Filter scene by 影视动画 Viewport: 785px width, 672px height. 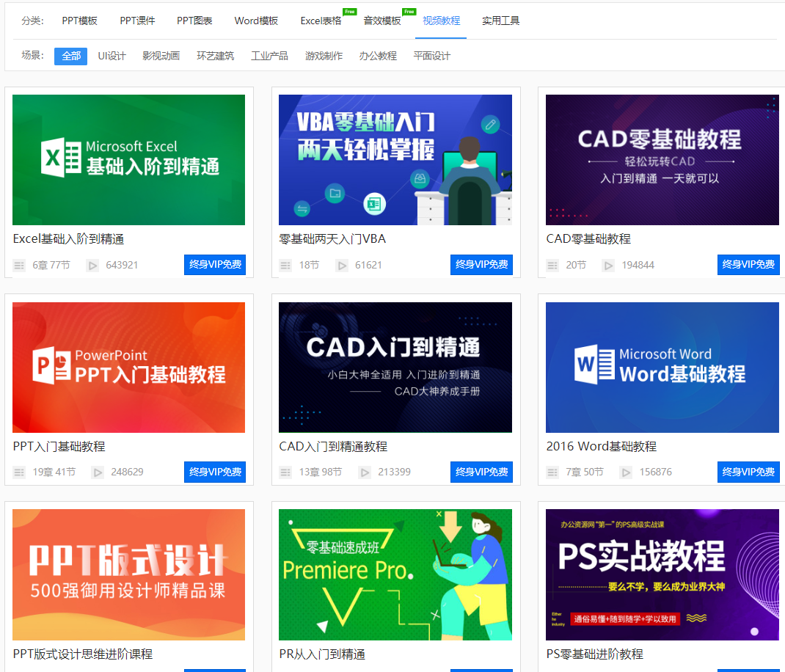point(161,56)
